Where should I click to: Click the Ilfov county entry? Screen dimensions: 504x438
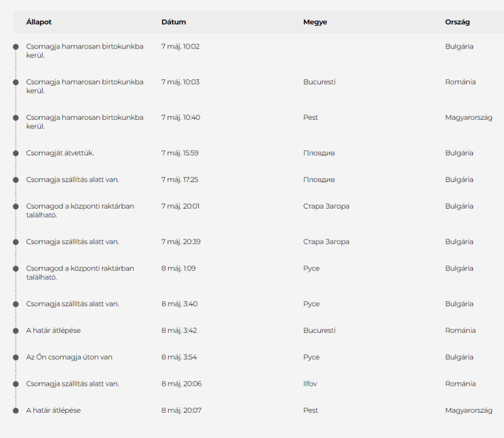[x=312, y=384]
